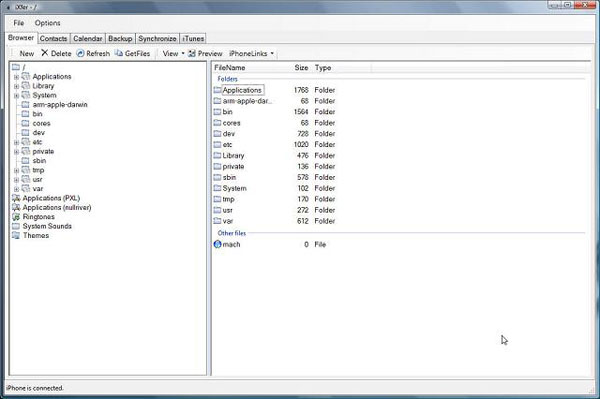Click the Refresh circular arrow icon
The height and width of the screenshot is (399, 600).
coord(80,53)
